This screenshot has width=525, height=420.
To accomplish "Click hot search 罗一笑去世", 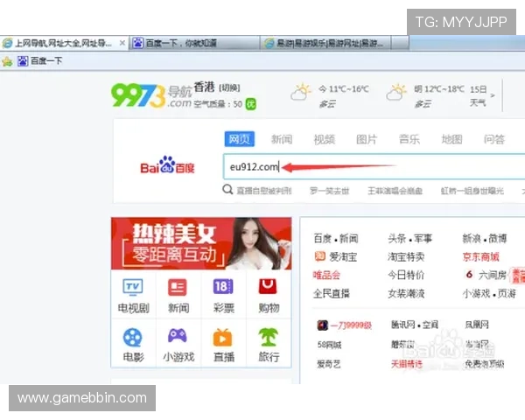I will pyautogui.click(x=330, y=191).
